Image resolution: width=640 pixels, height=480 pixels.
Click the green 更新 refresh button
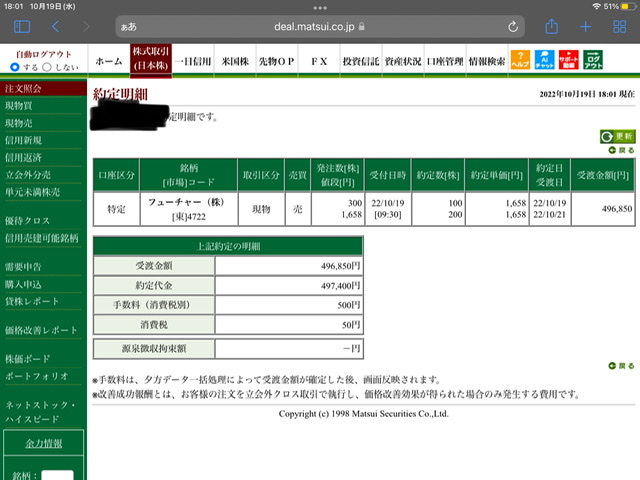618,136
